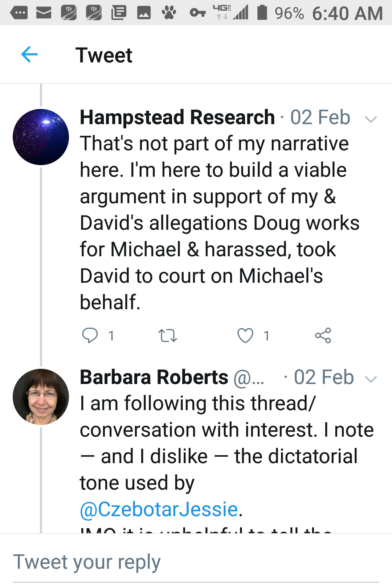This screenshot has width=392, height=588.
Task: View Barbara Roberts profile photo
Action: (x=41, y=397)
